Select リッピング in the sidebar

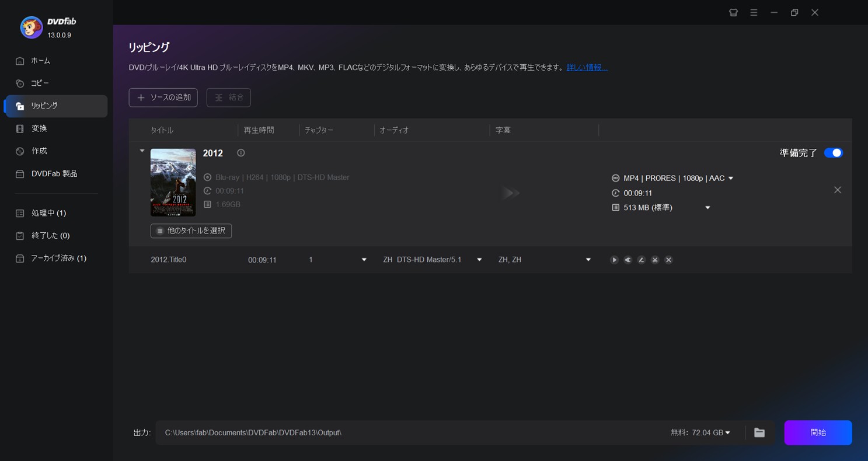pos(56,106)
